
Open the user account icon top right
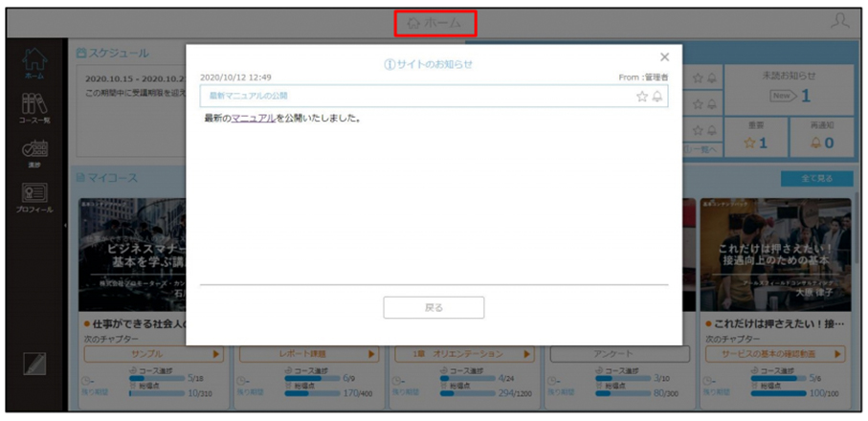tap(839, 22)
